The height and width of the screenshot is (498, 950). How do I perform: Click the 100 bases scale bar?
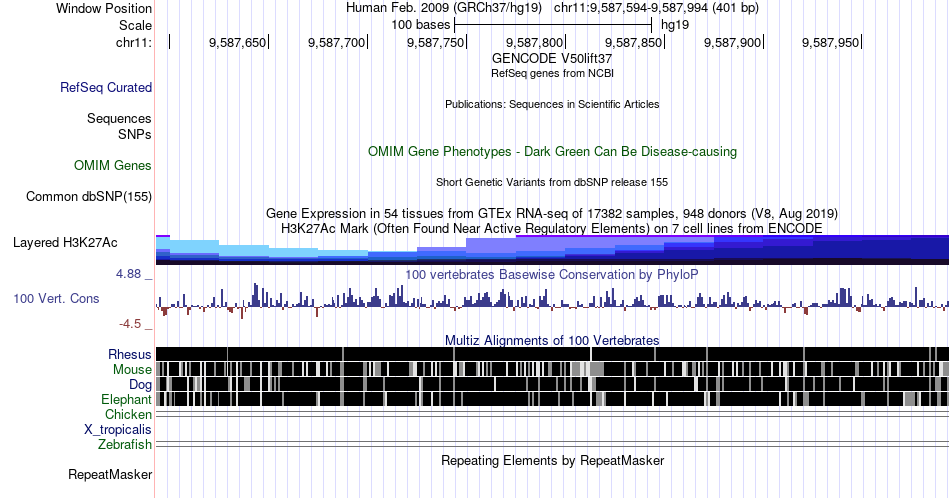coord(553,25)
